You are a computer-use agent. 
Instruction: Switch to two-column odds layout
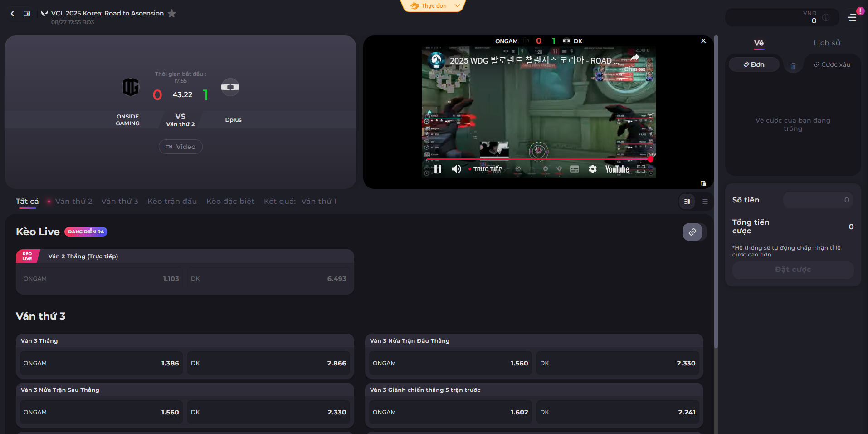[687, 202]
